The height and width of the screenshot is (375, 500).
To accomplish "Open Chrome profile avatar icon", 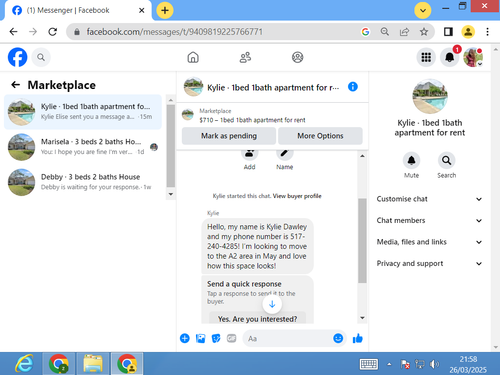I will point(468,32).
